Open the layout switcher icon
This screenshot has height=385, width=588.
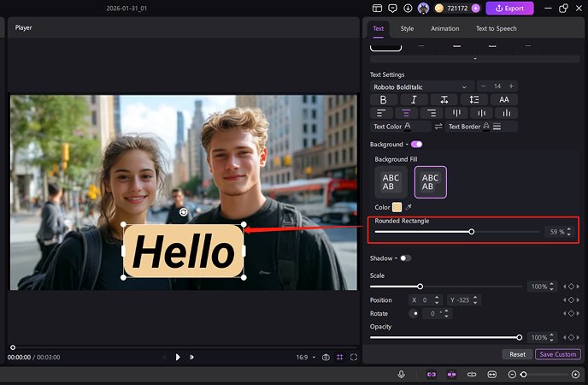[377, 9]
